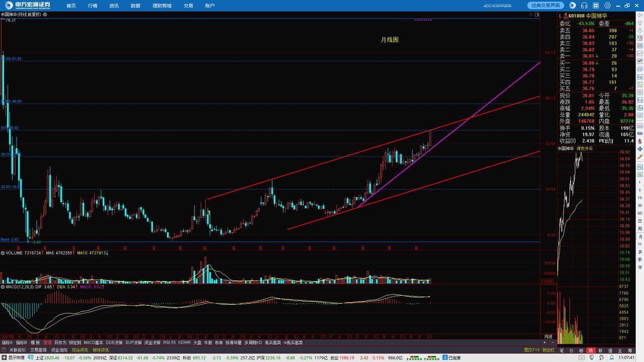Toggle the split-panel icon above chart
This screenshot has width=644, height=362.
coord(537,15)
